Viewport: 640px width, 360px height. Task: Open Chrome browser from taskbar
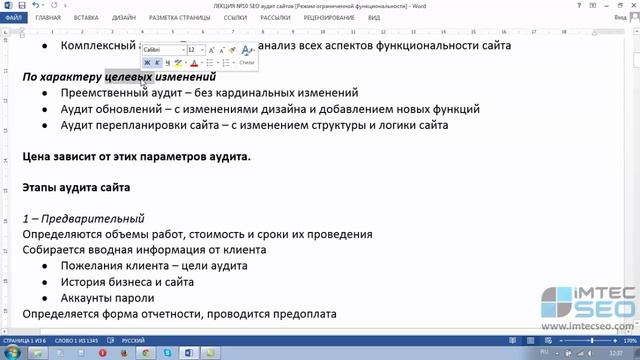point(146,353)
